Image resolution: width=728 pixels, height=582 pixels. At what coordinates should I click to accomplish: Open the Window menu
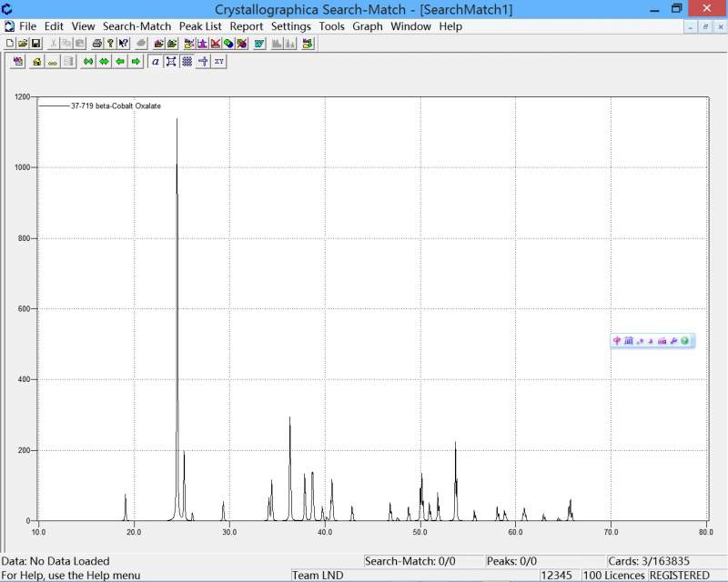point(411,26)
